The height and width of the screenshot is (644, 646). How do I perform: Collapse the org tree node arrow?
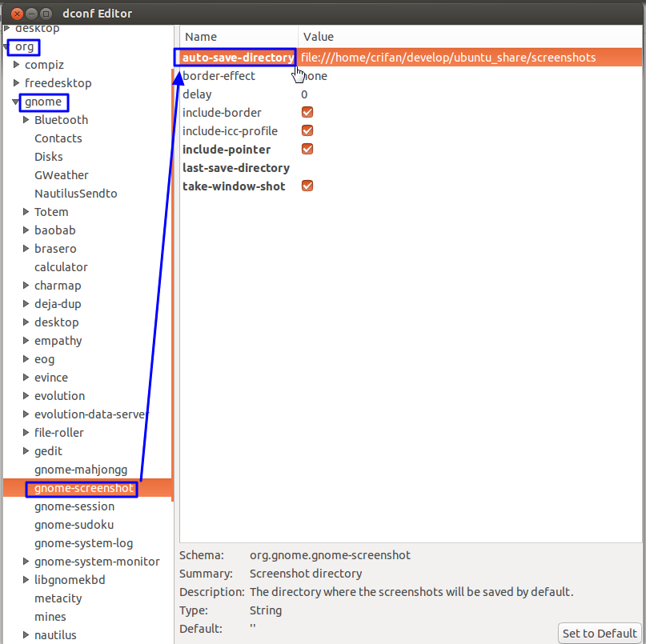coord(6,47)
